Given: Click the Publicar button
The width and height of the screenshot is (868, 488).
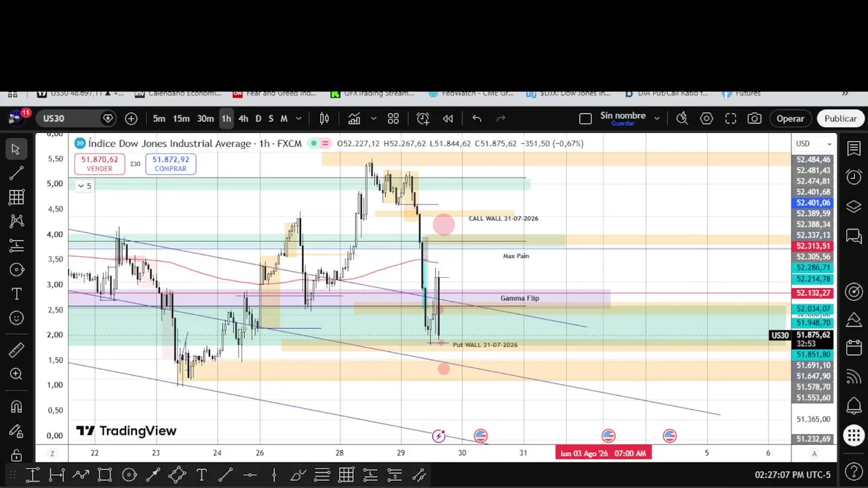Looking at the screenshot, I should pos(840,119).
